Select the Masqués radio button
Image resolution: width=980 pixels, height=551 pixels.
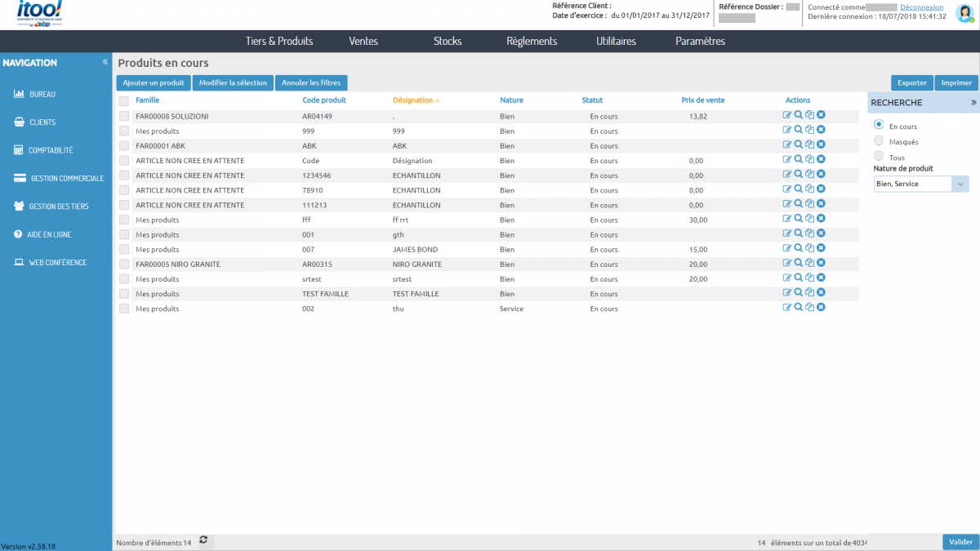(879, 141)
